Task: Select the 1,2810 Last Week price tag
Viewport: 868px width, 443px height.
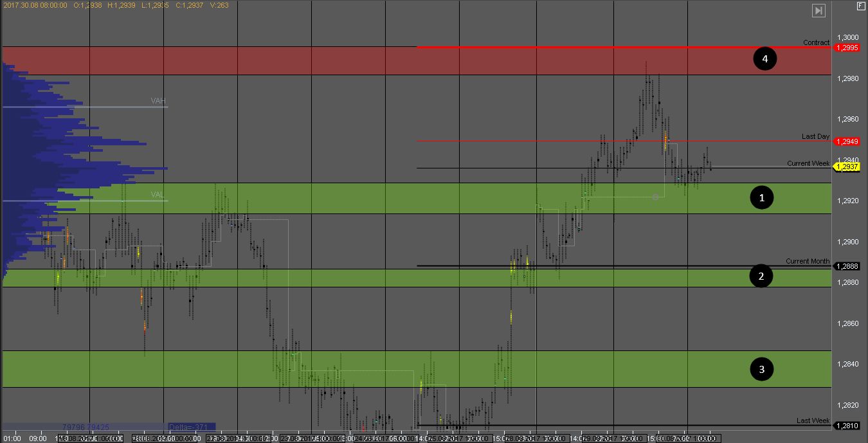Action: 849,426
